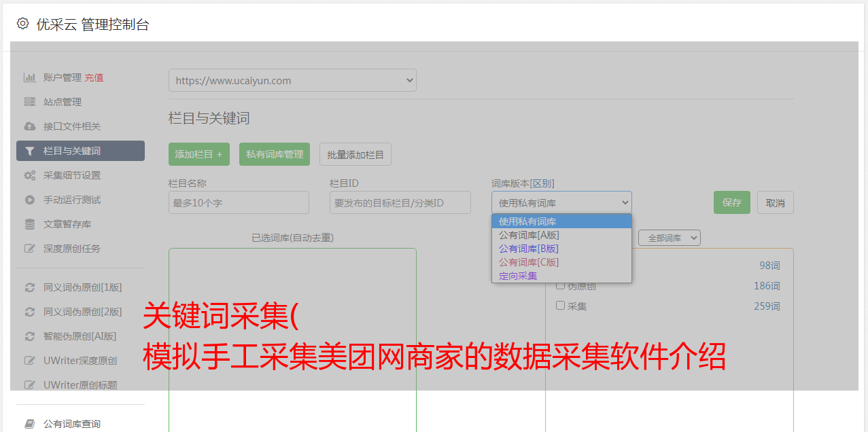This screenshot has width=868, height=432.
Task: Click the database icon next to 文章暂存库
Action: pos(30,224)
